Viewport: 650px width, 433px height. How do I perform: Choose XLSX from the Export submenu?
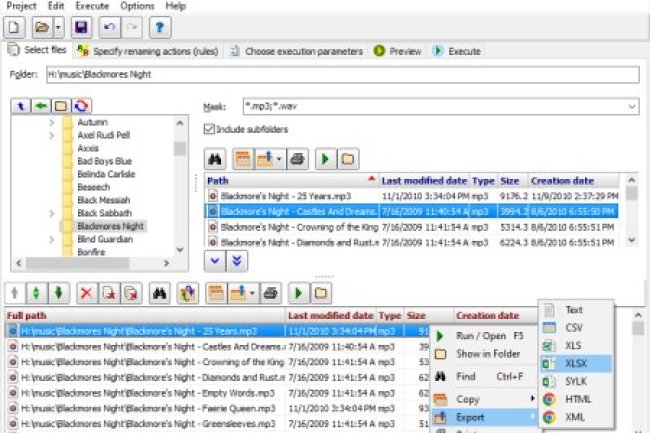click(574, 363)
